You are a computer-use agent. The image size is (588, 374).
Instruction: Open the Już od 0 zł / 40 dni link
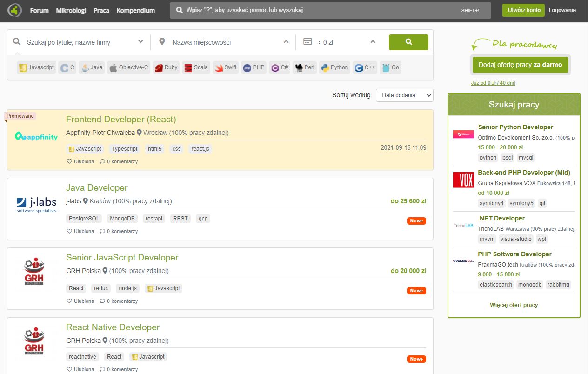tap(493, 83)
